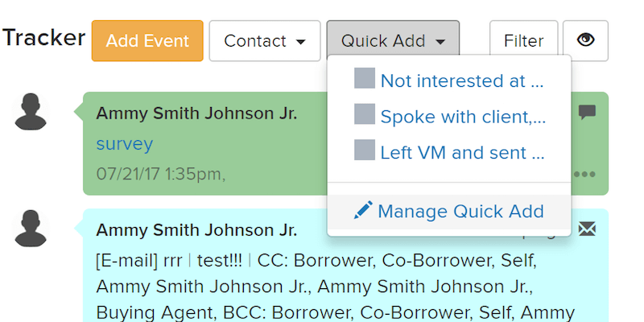The image size is (644, 322).
Task: Open the three-dots menu on survey event
Action: [x=585, y=174]
